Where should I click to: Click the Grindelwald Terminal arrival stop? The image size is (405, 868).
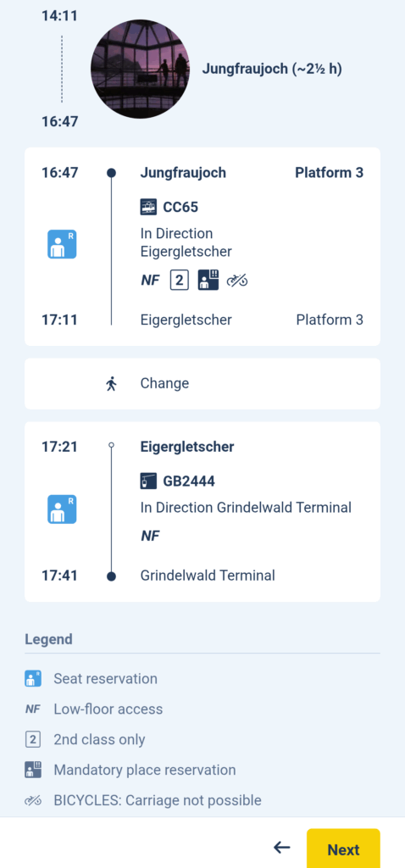pyautogui.click(x=208, y=576)
